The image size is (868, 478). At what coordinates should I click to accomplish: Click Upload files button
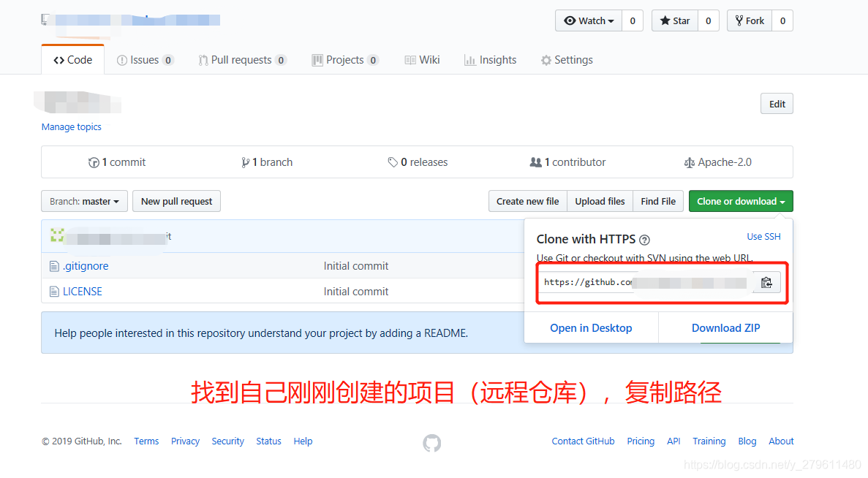pyautogui.click(x=600, y=202)
